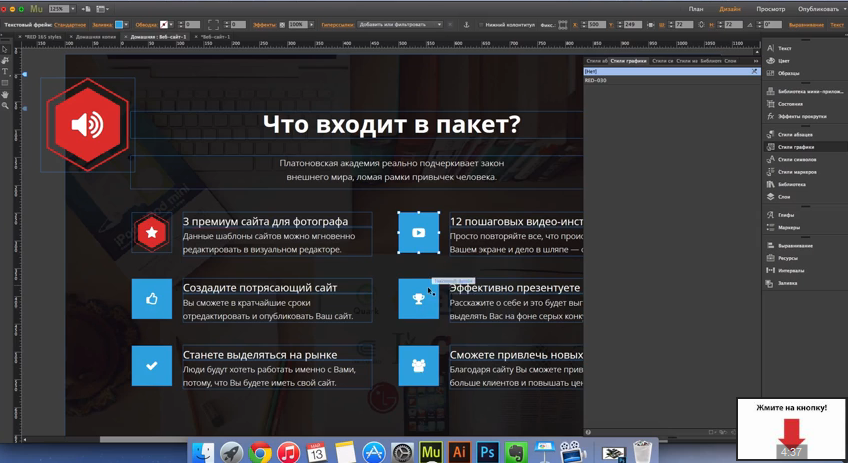Open Photoshop from the Dock

(x=488, y=452)
